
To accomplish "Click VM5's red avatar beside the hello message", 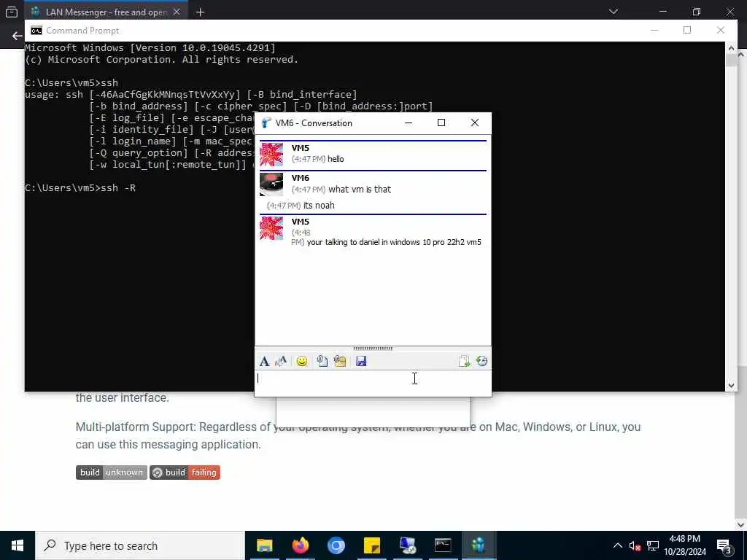I will 271,155.
